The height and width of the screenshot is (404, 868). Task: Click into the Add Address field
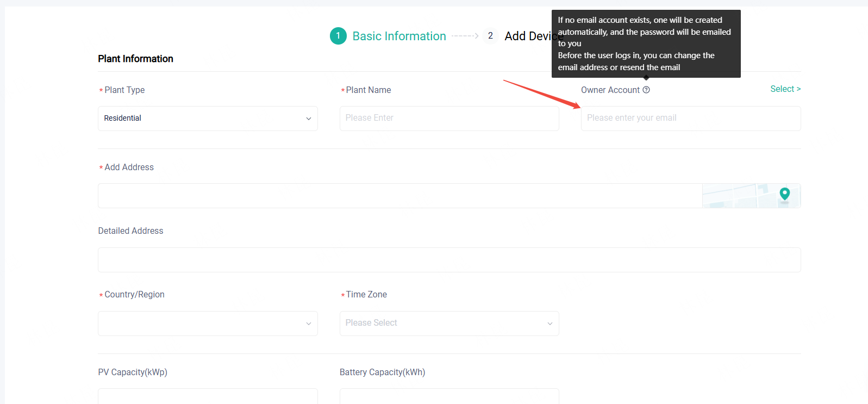[x=399, y=196]
